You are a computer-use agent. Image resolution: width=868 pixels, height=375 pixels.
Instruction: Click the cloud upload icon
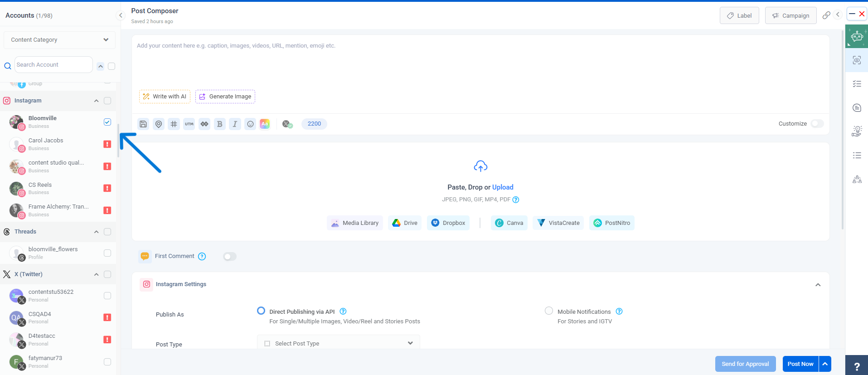pos(480,166)
